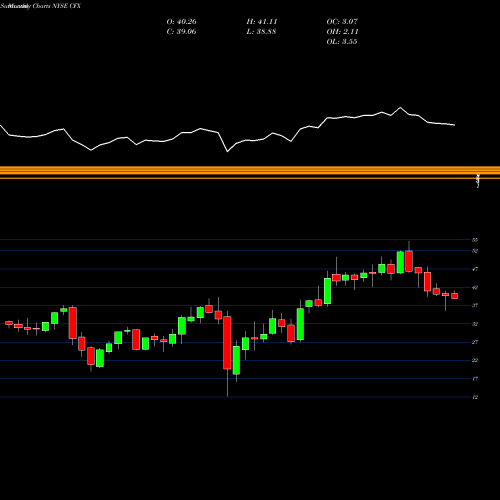
Task: Select the open value 'O: 40.26'
Action: 181,22
